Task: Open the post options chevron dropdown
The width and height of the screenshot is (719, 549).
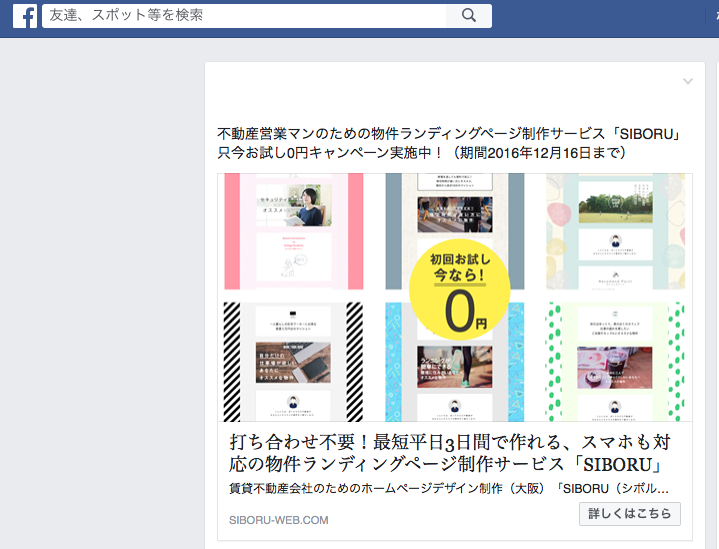Action: click(687, 81)
